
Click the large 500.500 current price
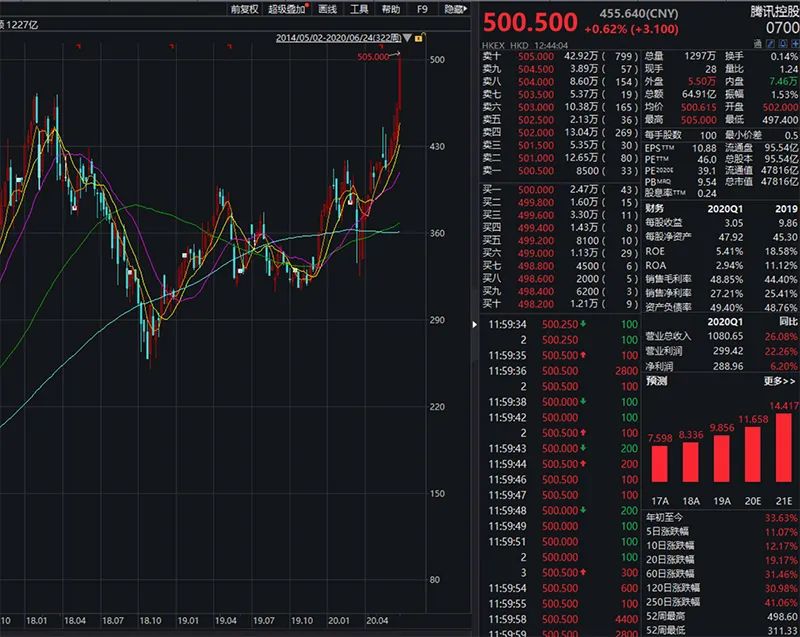[x=530, y=22]
